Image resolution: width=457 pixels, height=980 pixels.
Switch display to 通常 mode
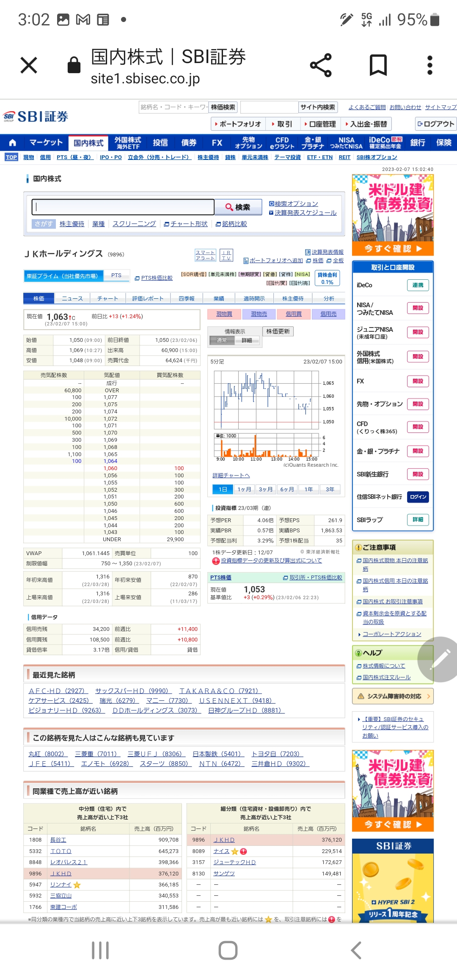click(x=222, y=340)
